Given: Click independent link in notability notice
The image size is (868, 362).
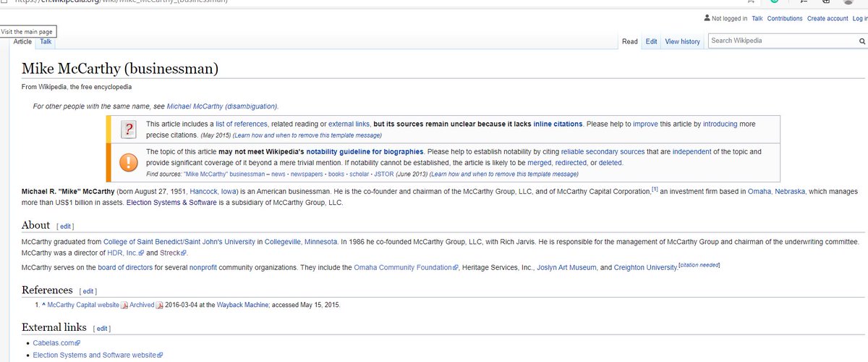Looking at the screenshot, I should tap(692, 152).
